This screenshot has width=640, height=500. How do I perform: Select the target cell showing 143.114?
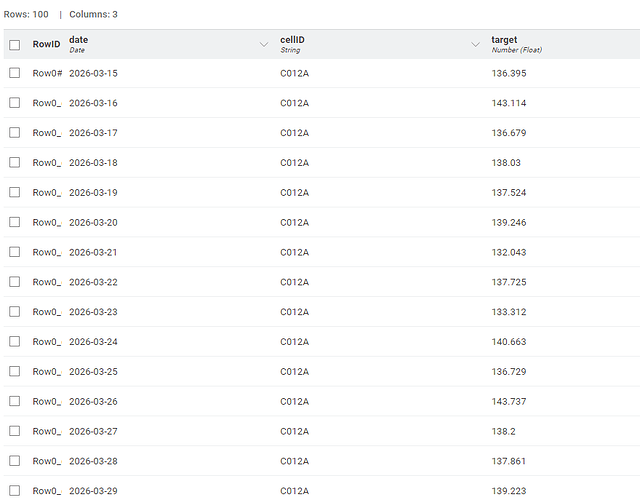click(x=508, y=103)
